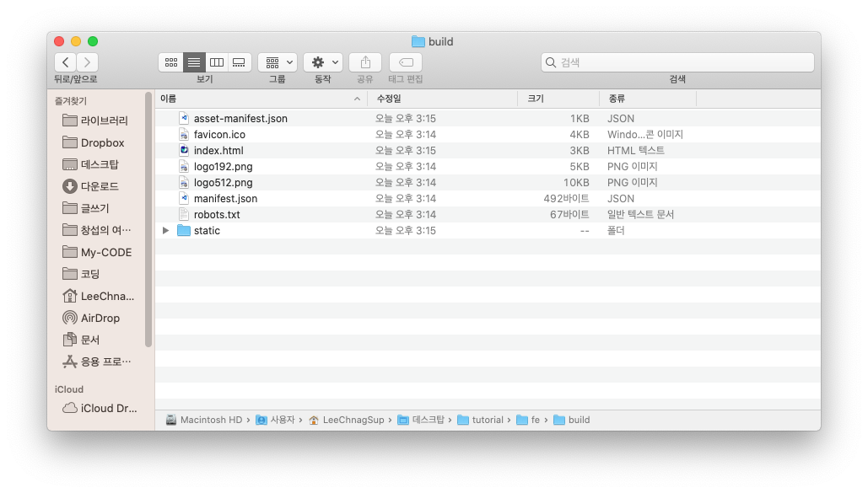Click the favicon.ico file icon
This screenshot has width=868, height=493.
coord(184,134)
